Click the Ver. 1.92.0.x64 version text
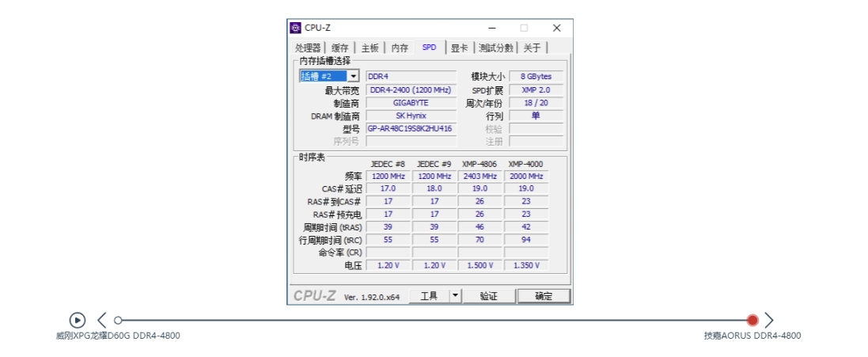Screen dimensions: 868x357 (x=371, y=297)
